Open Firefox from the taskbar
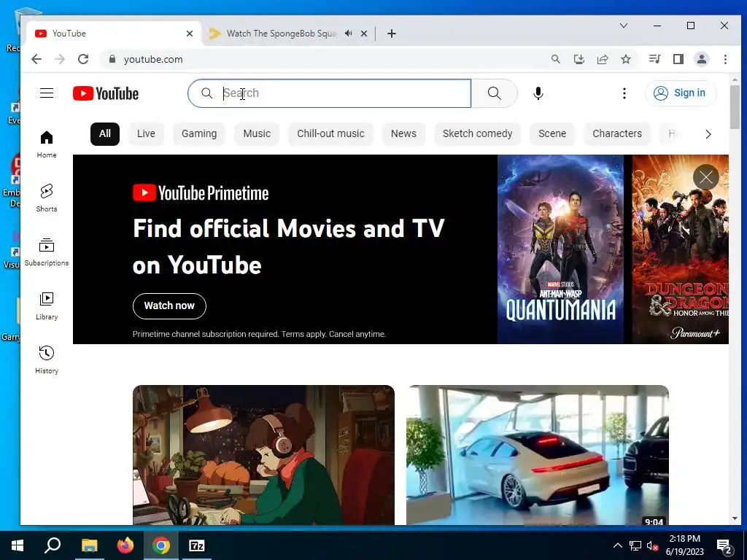Image resolution: width=747 pixels, height=560 pixels. tap(125, 545)
